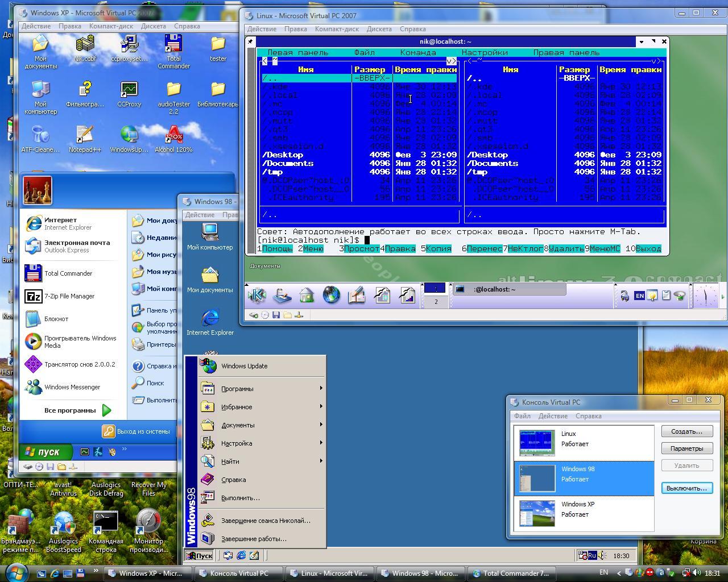The height and width of the screenshot is (582, 728).
Task: Click the green пуск button in Windows XP
Action: 47,452
